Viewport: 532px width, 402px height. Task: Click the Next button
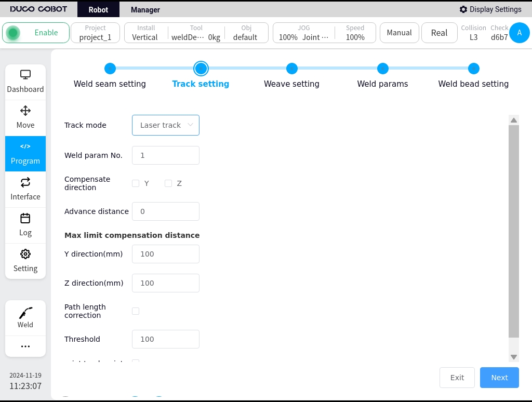[499, 378]
